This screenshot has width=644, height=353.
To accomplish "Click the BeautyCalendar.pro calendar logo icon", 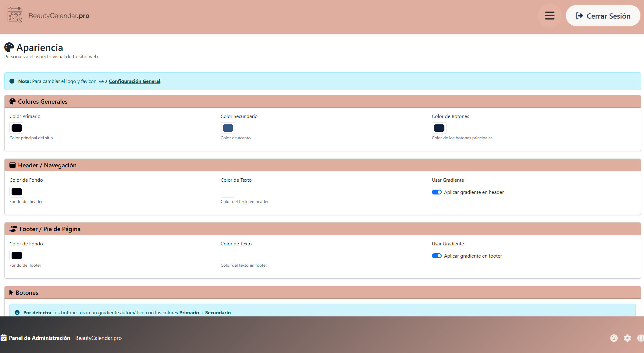I will (15, 15).
